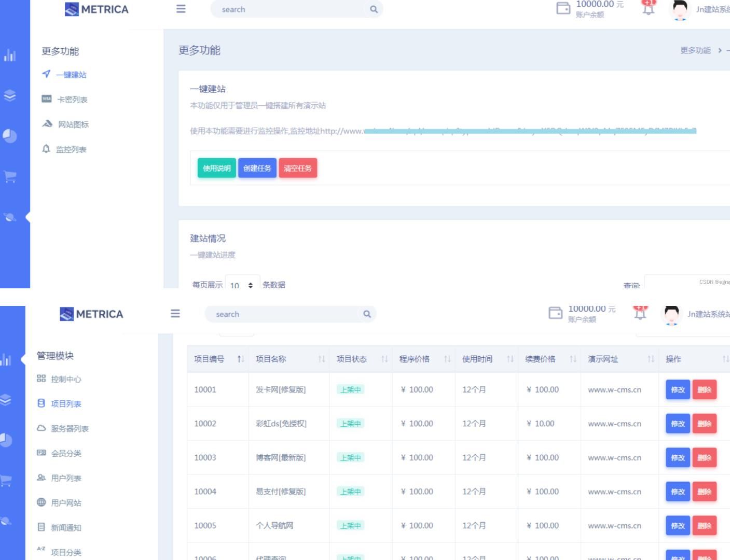The image size is (730, 560).
Task: Open 用户列表 in the sidebar
Action: [65, 478]
